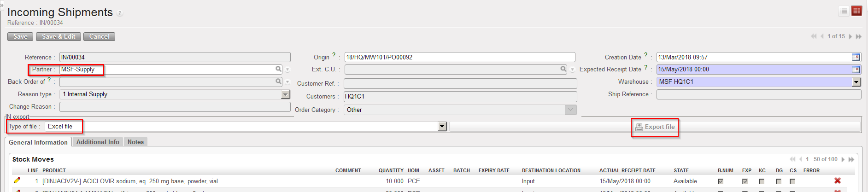Open Type of file dropdown
868x192 pixels.
(442, 126)
